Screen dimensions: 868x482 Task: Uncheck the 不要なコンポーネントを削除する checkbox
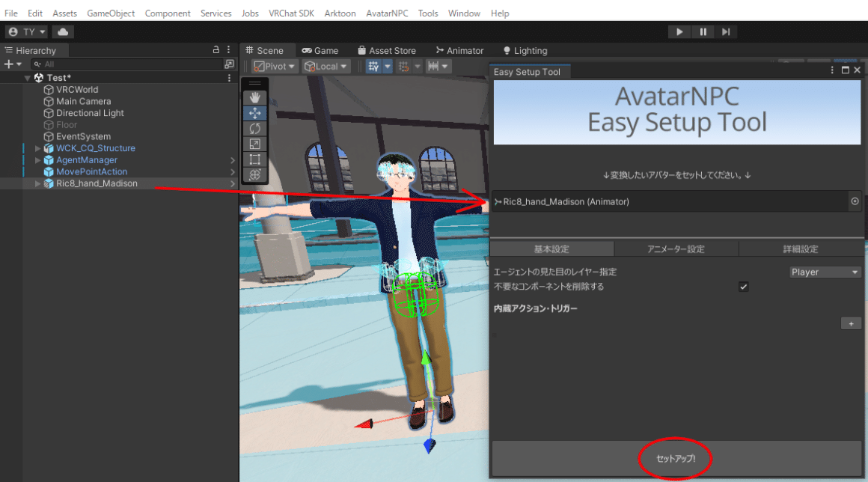pos(744,287)
